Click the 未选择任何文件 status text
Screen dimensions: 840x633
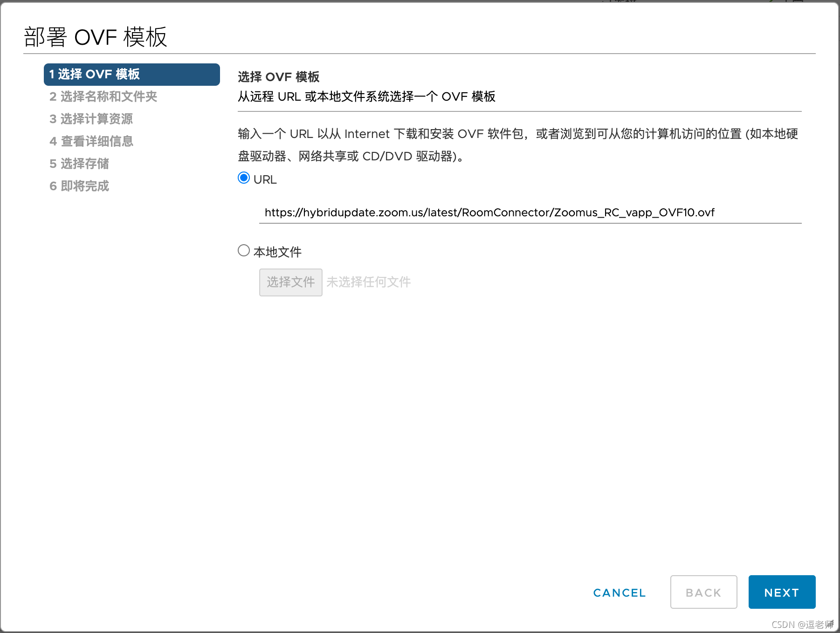[x=369, y=282]
